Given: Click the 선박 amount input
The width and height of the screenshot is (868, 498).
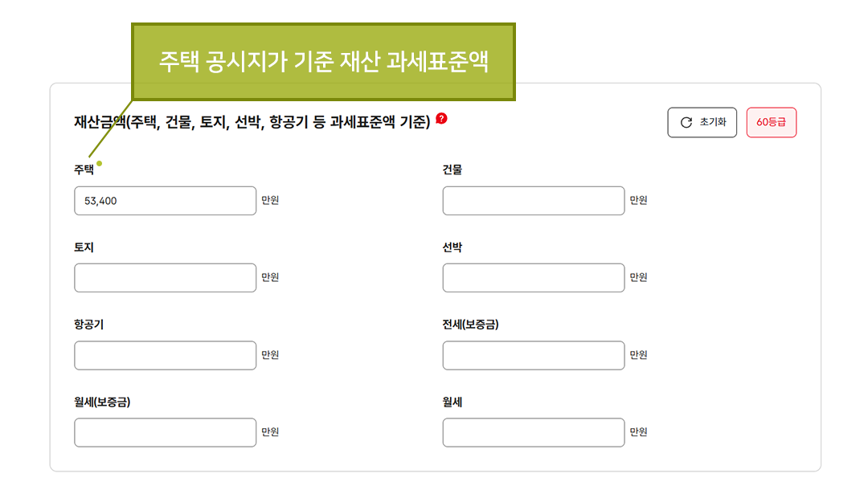Looking at the screenshot, I should coord(534,277).
